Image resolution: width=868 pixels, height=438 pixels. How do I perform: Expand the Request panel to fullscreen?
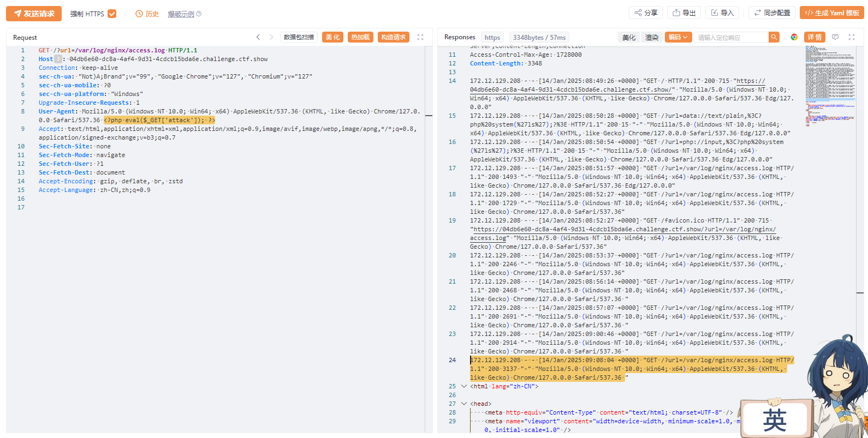point(420,37)
